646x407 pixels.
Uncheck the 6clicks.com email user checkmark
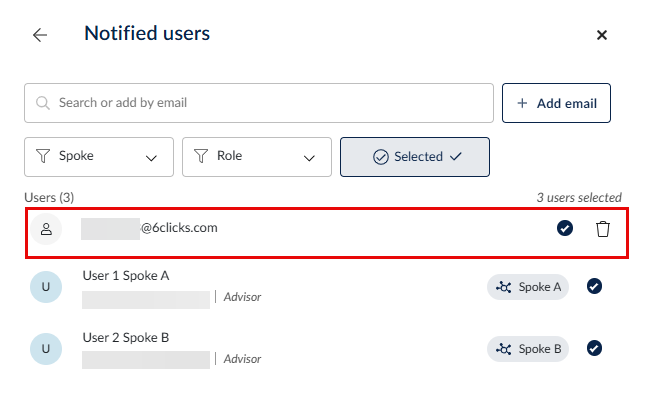565,229
